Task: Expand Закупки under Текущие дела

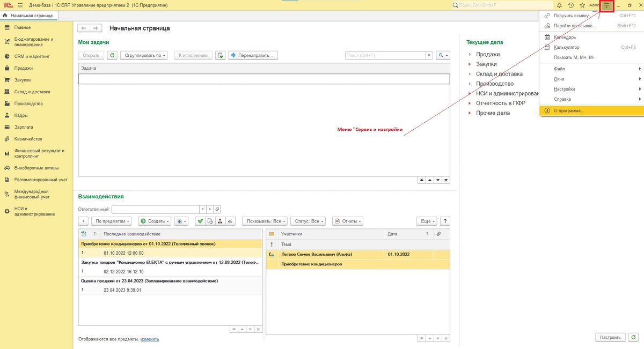Action: tap(470, 64)
